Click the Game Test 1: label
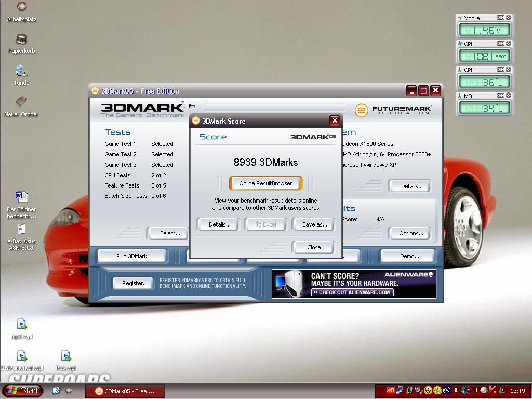Viewport: 532px width, 399px height. click(121, 144)
